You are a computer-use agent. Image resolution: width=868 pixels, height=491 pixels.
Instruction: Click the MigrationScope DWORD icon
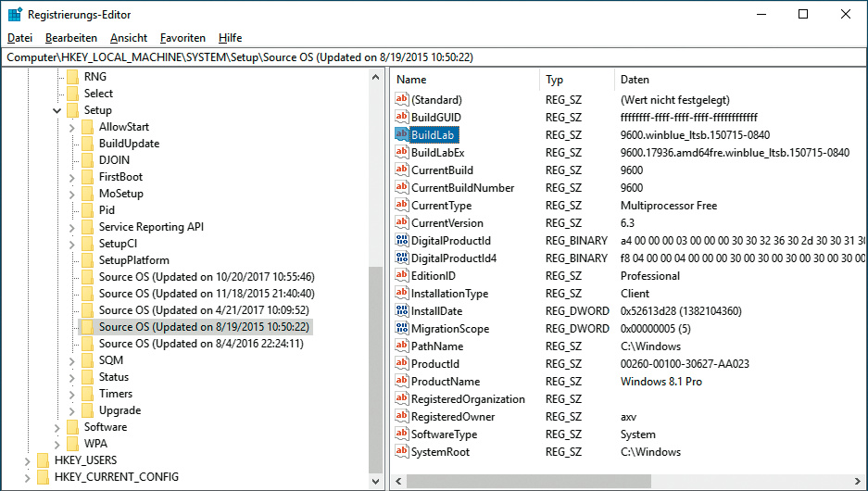[x=402, y=329]
